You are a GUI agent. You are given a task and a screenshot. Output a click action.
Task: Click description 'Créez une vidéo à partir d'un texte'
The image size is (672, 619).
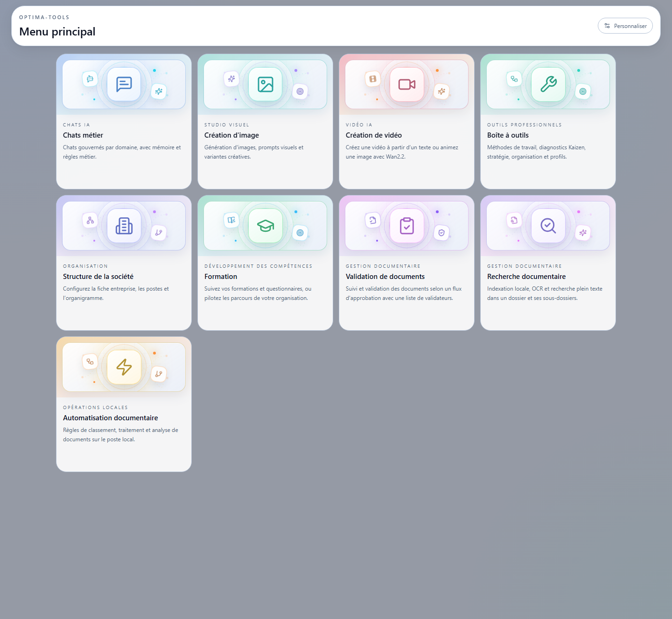[402, 152]
